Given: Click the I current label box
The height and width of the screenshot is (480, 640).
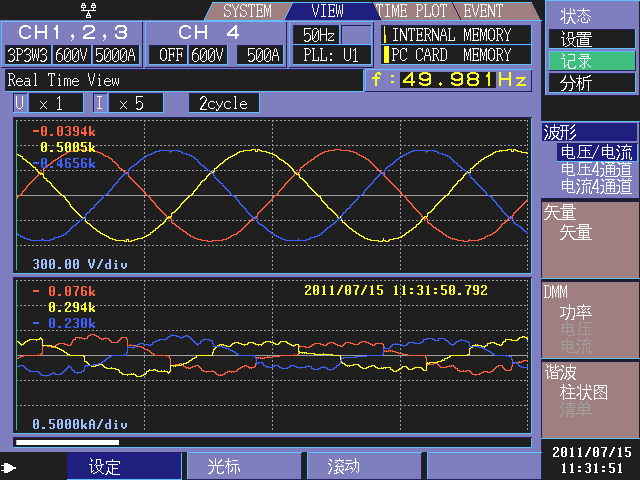Looking at the screenshot, I should pyautogui.click(x=100, y=103).
